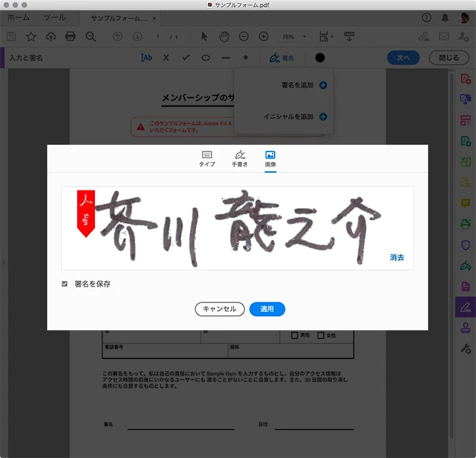Select the checkmark tool in toolbar
This screenshot has width=476, height=458.
pos(185,58)
